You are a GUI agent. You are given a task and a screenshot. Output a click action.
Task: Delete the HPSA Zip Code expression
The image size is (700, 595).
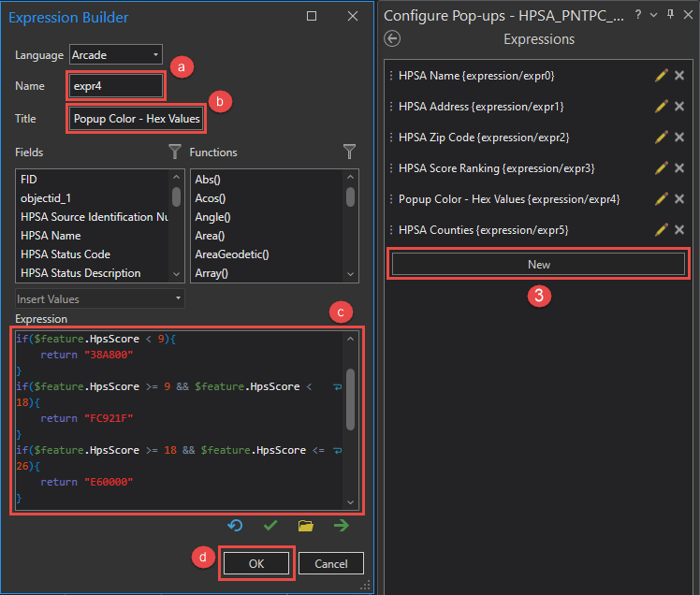click(x=679, y=137)
